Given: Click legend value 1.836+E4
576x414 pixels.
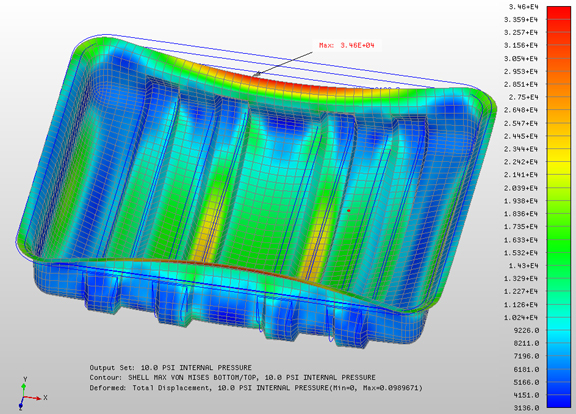Looking at the screenshot, I should 521,214.
